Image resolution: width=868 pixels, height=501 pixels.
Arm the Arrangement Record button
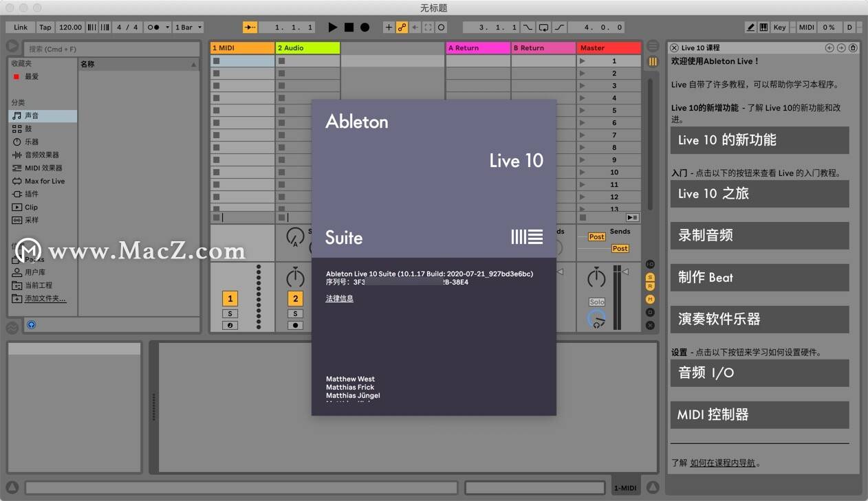click(365, 27)
